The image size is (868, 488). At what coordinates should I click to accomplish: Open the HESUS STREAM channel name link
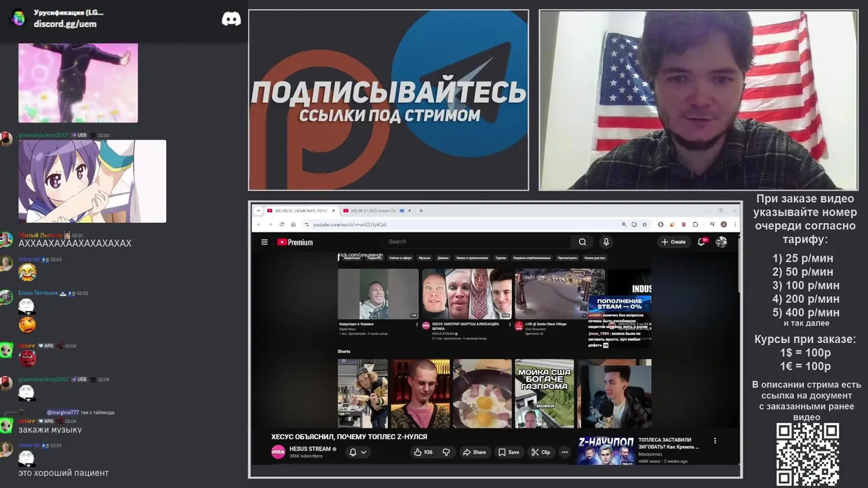(310, 449)
